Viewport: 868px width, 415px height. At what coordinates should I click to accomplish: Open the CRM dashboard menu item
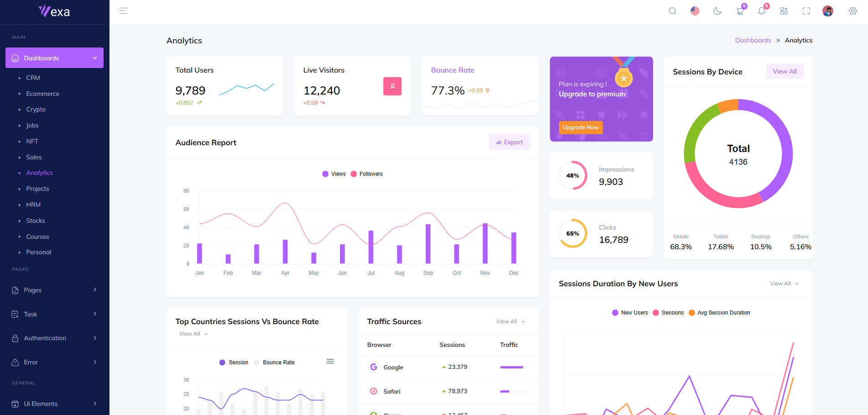(33, 78)
